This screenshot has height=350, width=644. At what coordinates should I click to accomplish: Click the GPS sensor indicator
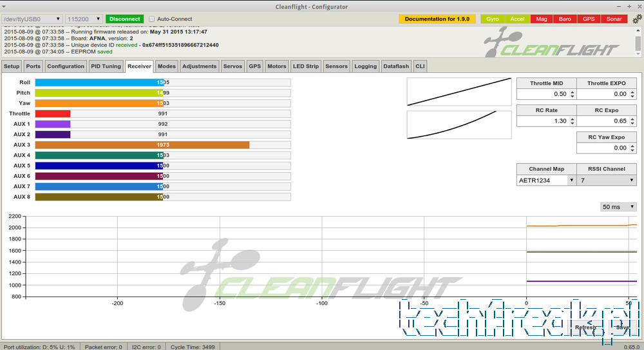(x=589, y=19)
